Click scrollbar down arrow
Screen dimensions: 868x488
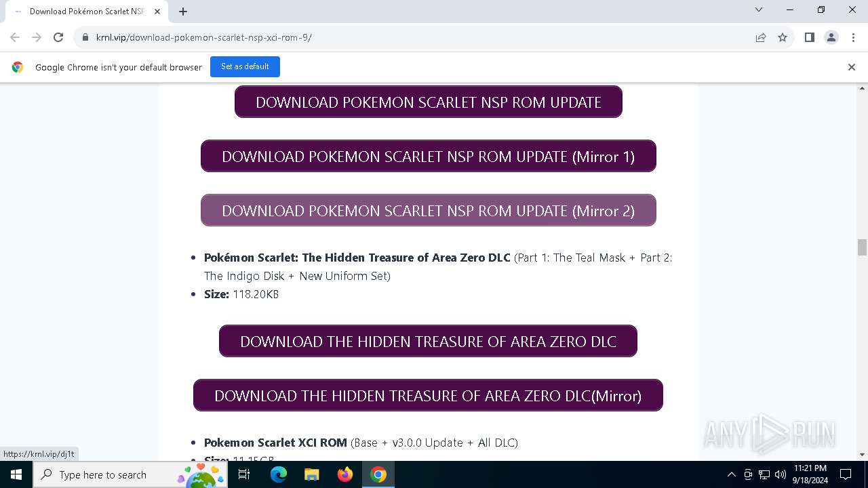[x=862, y=455]
